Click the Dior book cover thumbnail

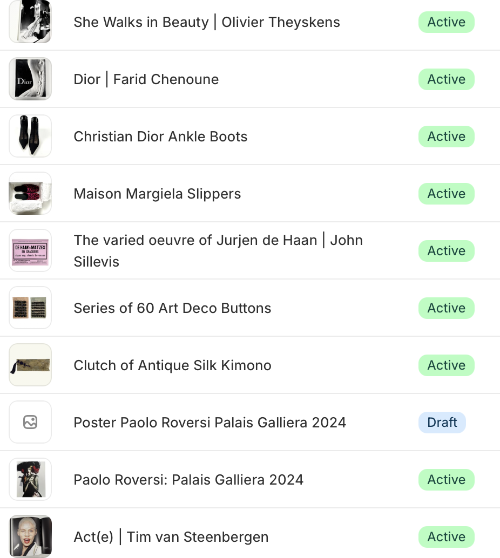point(30,79)
